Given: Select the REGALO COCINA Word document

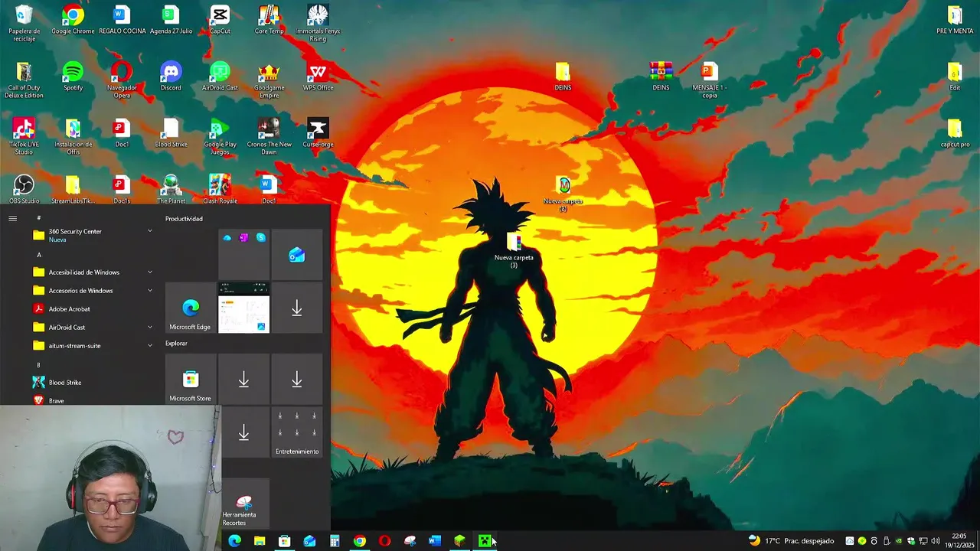Looking at the screenshot, I should (x=122, y=20).
